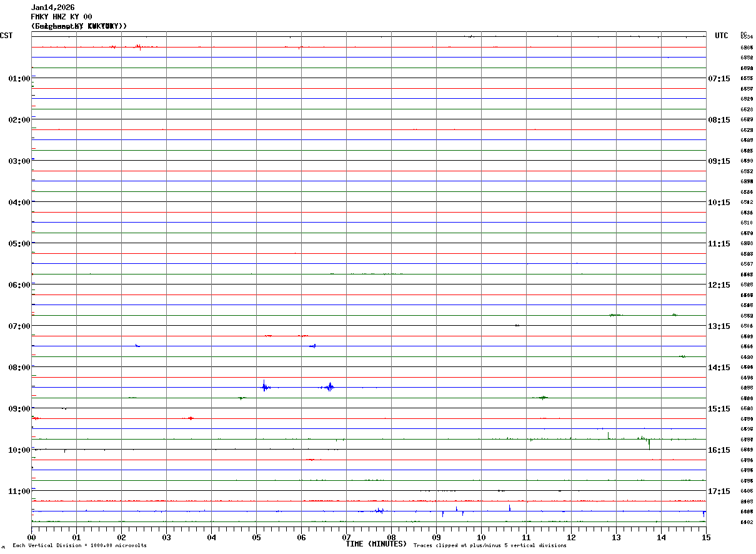Click minute 10 on the time axis
Image resolution: width=756 pixels, height=554 pixels.
pos(481,537)
